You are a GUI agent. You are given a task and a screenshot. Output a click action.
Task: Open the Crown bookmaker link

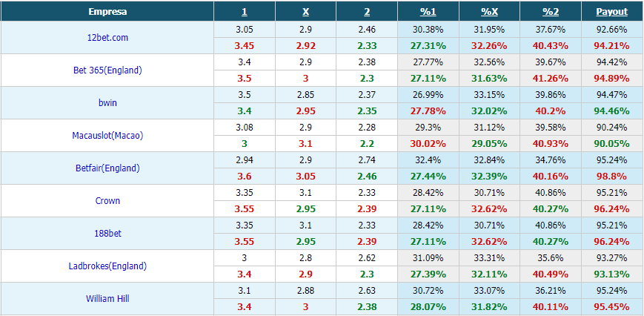107,201
